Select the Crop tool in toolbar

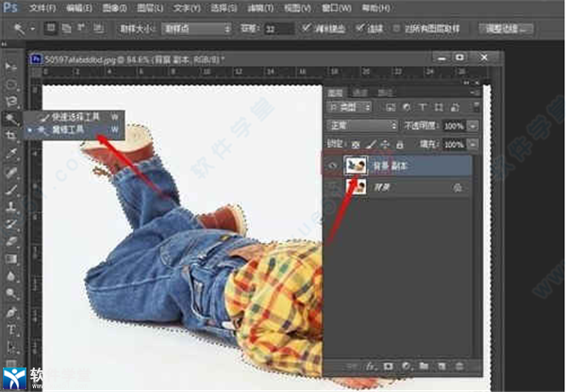(x=12, y=136)
